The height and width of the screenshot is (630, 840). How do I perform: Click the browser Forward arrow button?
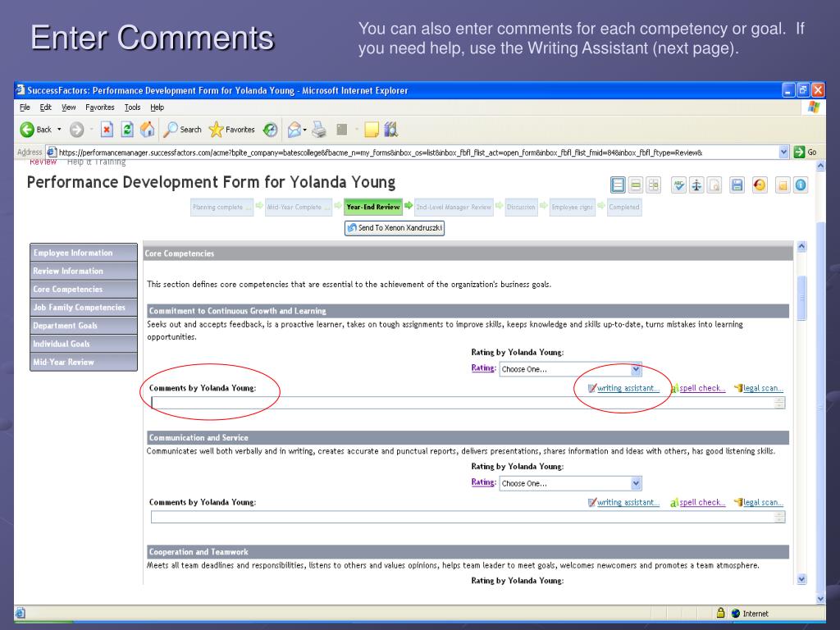77,130
